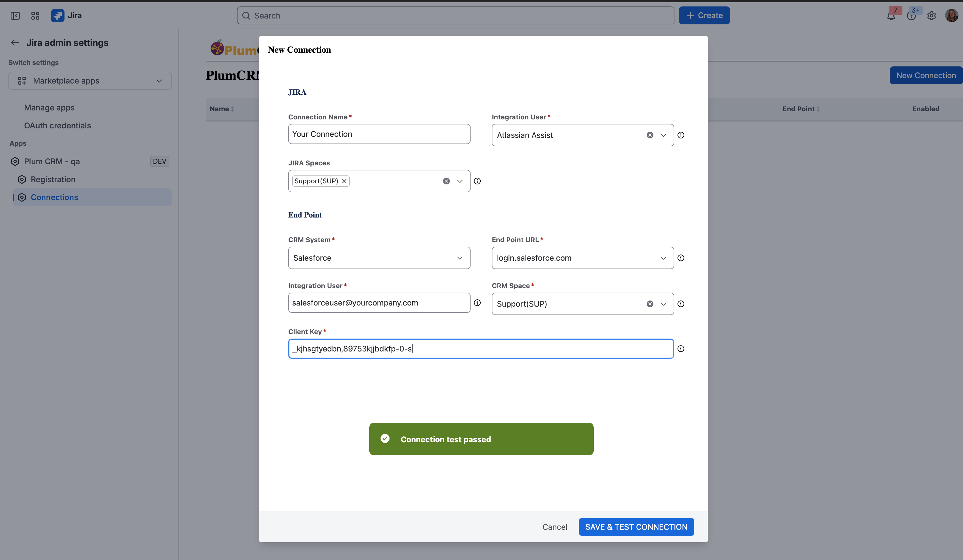Click the Connection test passed banner
The width and height of the screenshot is (963, 560).
click(481, 439)
